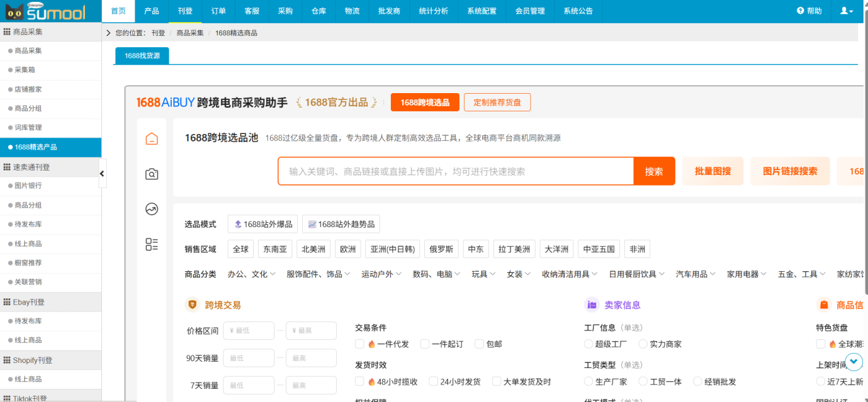The image size is (868, 402).
Task: Open the camera image search tool in the left strip
Action: pyautogui.click(x=151, y=174)
